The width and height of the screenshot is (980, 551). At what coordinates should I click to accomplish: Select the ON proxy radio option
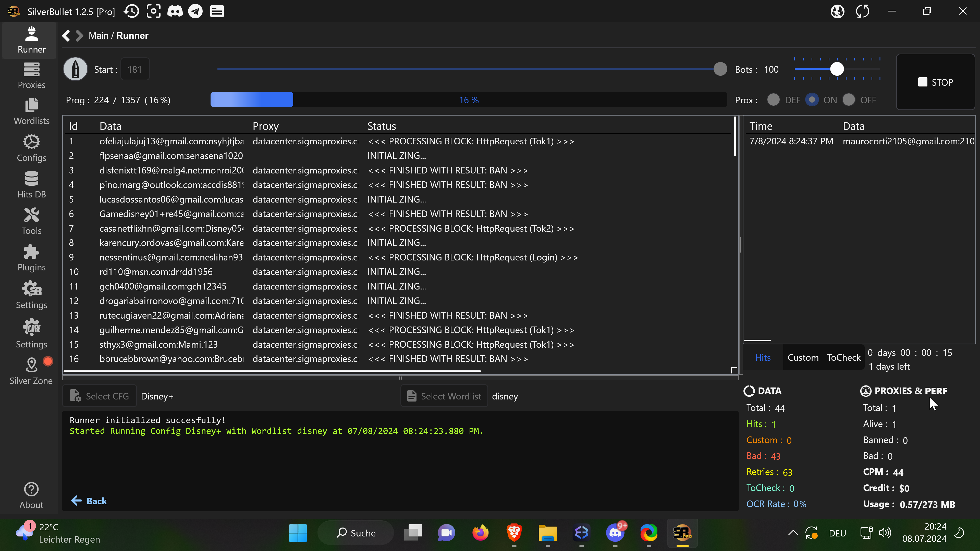click(812, 100)
